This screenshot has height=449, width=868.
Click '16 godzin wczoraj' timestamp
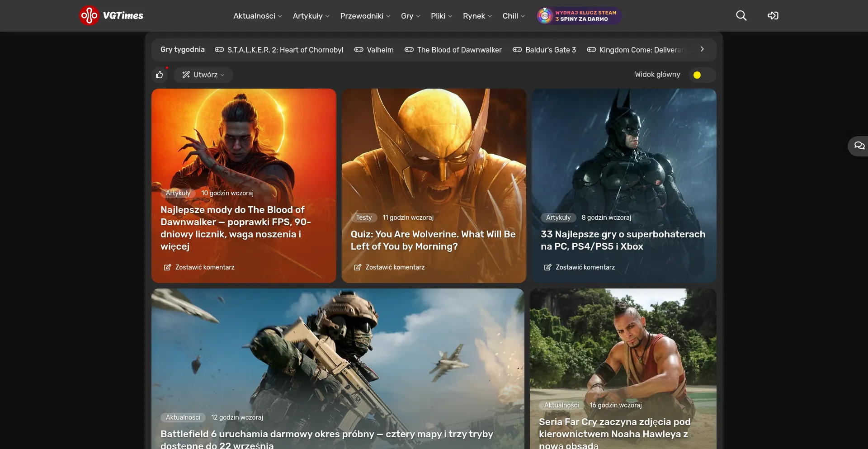[x=616, y=405]
